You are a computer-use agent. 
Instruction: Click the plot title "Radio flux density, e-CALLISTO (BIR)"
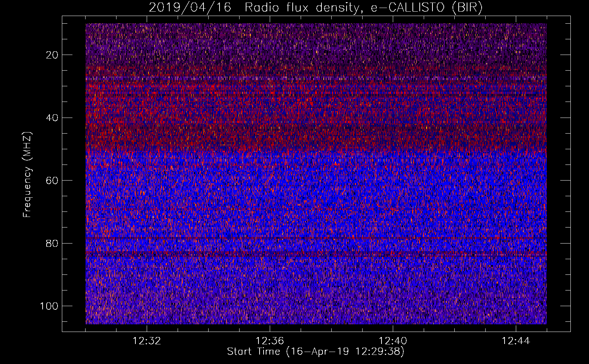pos(363,8)
